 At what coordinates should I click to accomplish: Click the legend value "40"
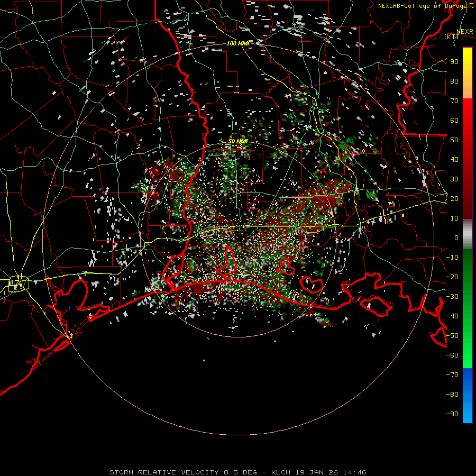pyautogui.click(x=454, y=159)
